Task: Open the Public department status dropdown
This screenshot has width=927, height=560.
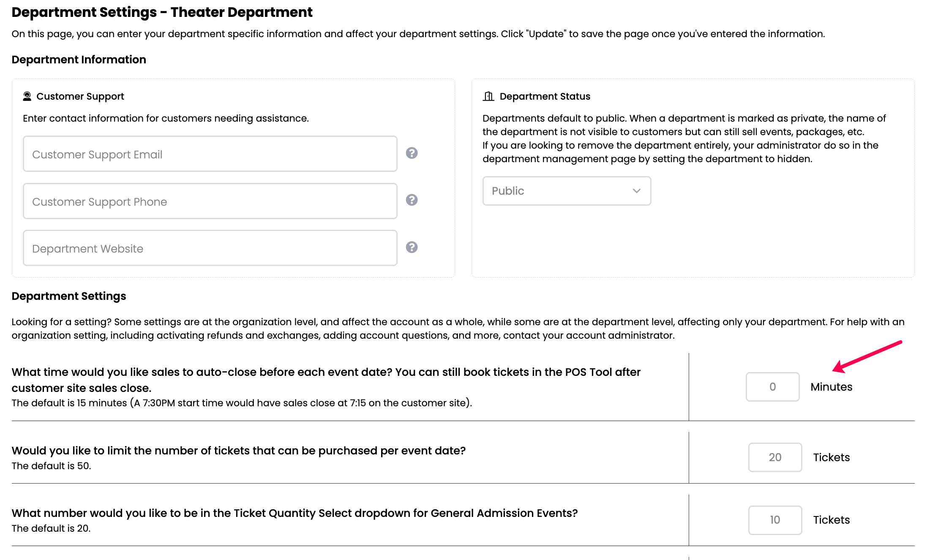Action: 567,191
